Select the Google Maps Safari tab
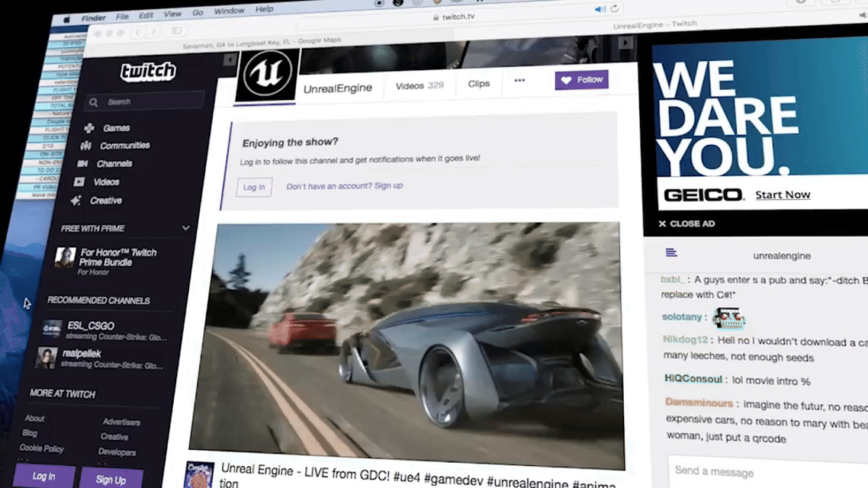The width and height of the screenshot is (868, 488). coord(262,43)
